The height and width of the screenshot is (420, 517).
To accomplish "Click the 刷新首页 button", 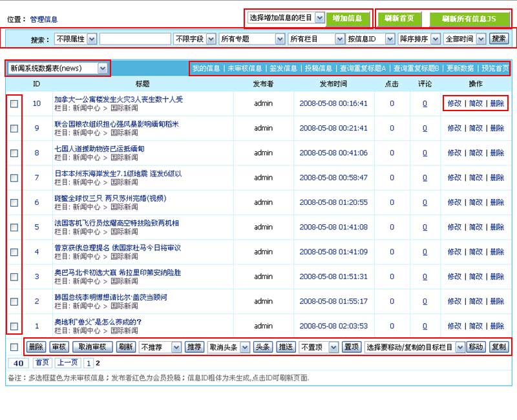I will [x=399, y=18].
